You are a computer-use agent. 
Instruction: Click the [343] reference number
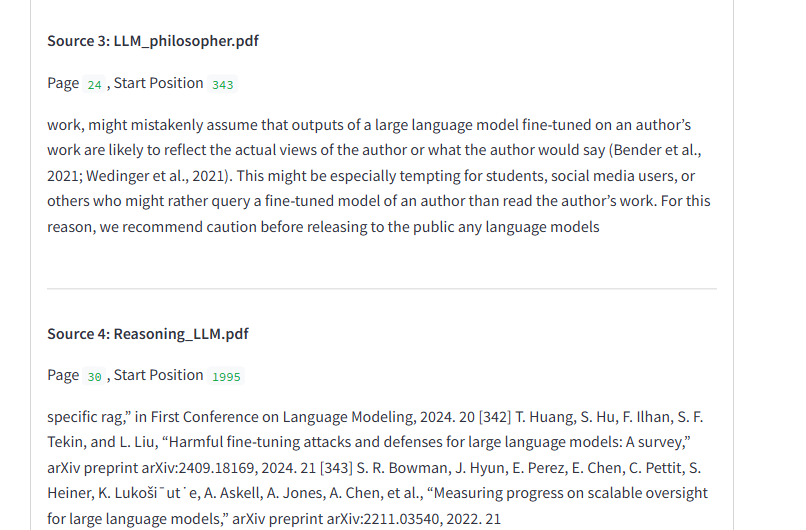click(x=337, y=467)
